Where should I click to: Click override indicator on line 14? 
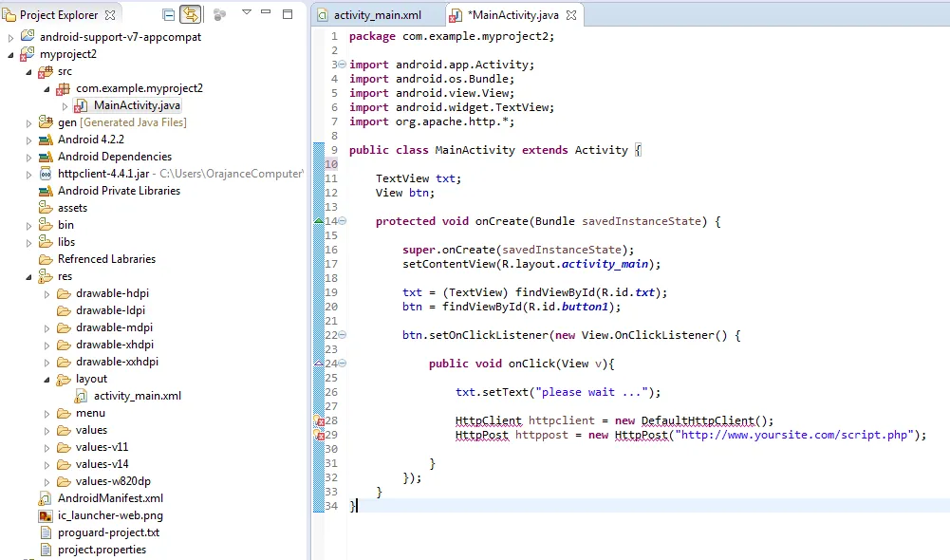[x=319, y=221]
